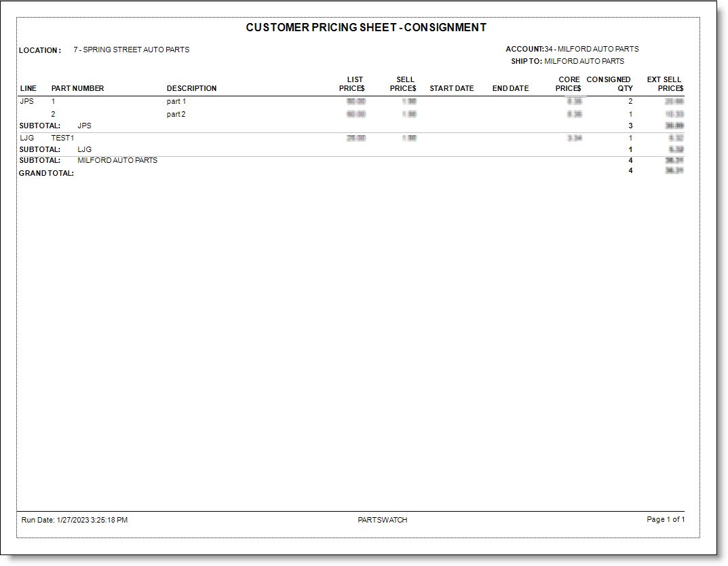Click the END DATE column header
728x566 pixels.
(x=510, y=88)
